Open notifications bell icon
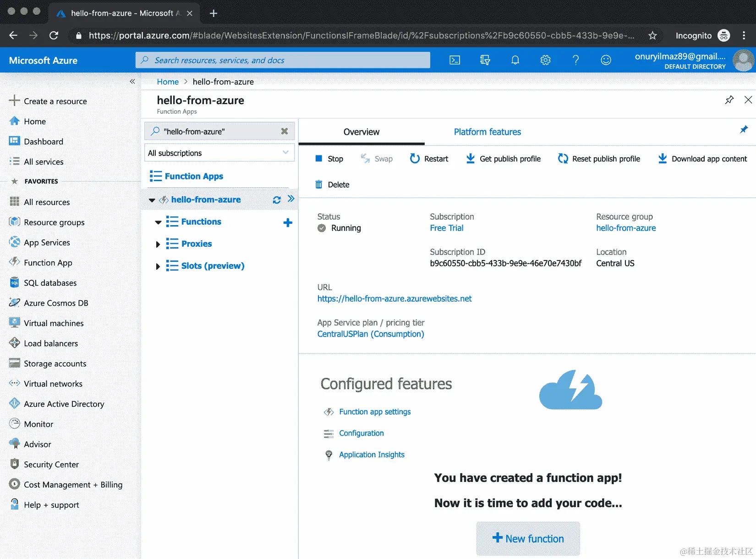 click(515, 60)
